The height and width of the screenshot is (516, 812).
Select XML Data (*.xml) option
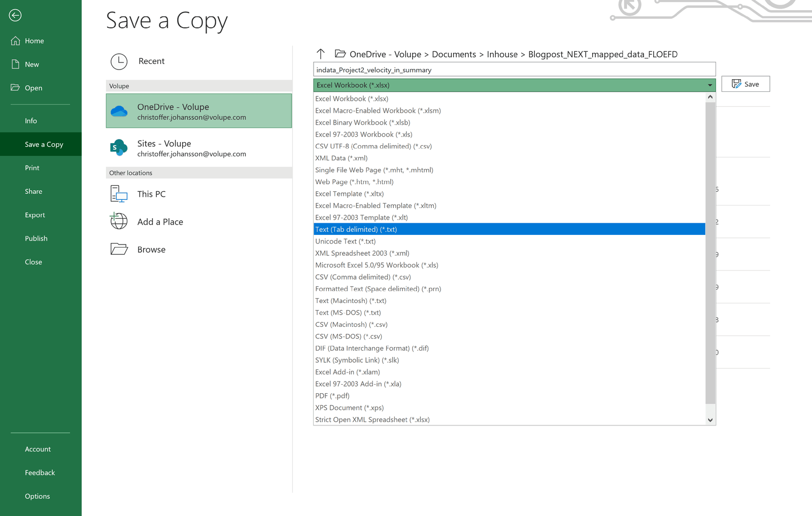(510, 158)
